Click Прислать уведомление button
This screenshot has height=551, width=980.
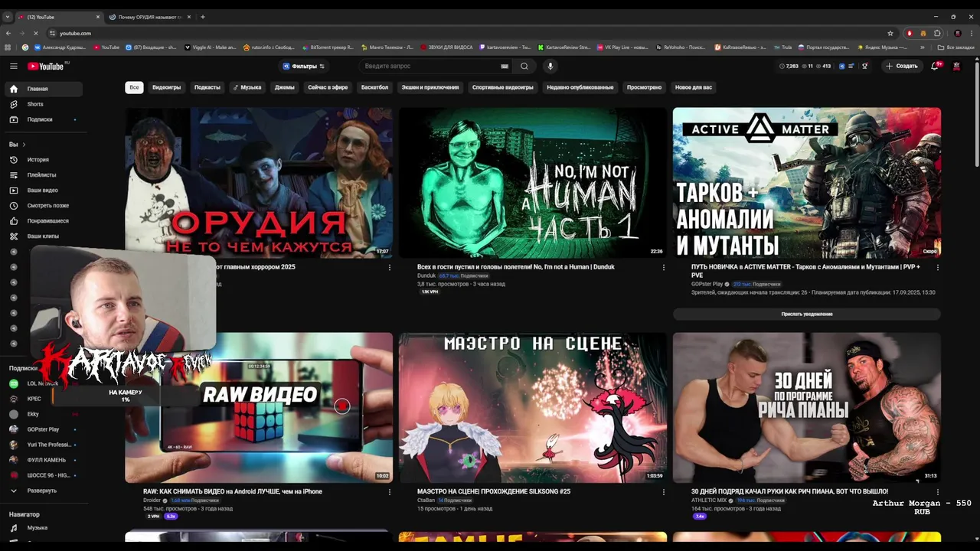[x=807, y=314]
